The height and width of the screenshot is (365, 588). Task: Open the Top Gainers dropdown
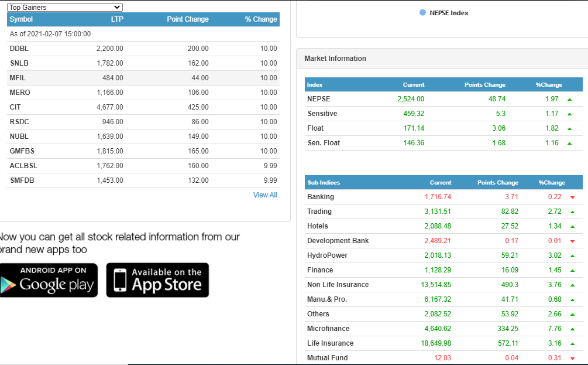(x=65, y=7)
